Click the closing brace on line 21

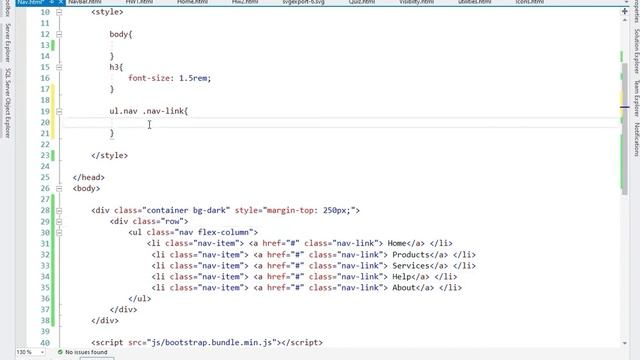[x=112, y=133]
